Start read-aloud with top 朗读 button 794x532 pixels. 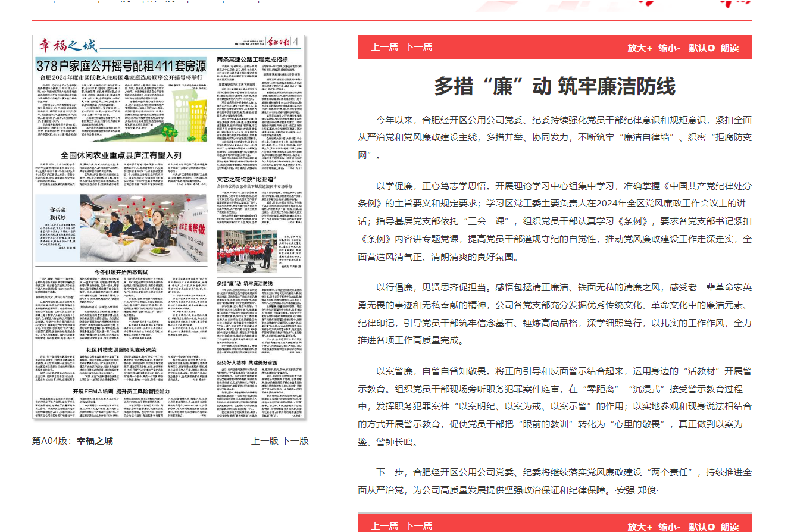pos(730,48)
